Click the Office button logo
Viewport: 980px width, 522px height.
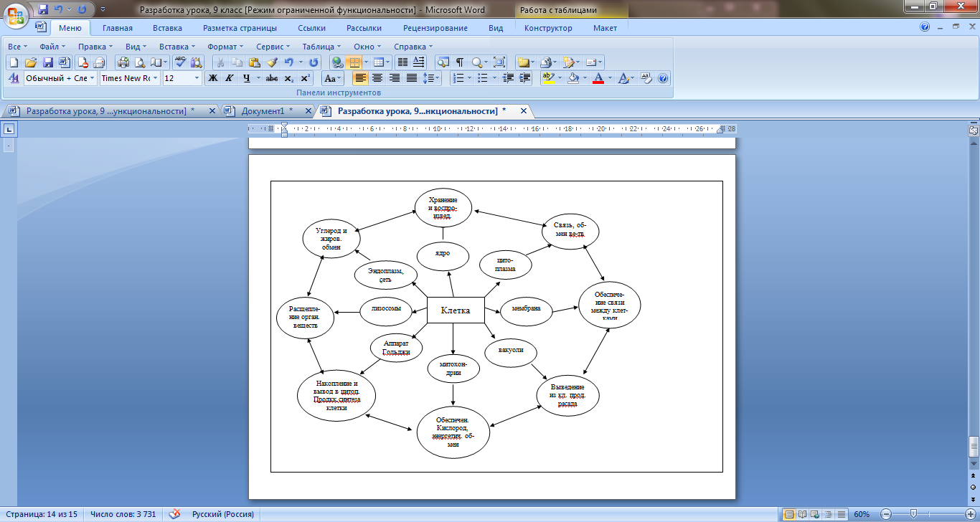pos(16,17)
